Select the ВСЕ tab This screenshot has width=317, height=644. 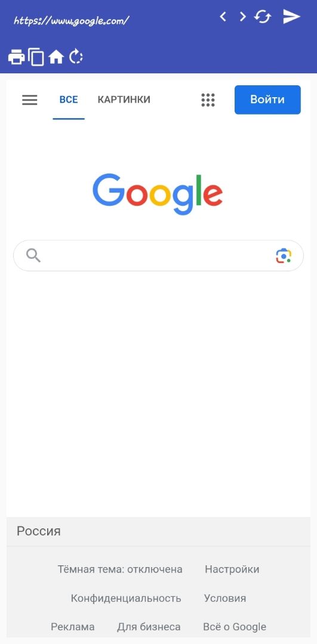[69, 100]
